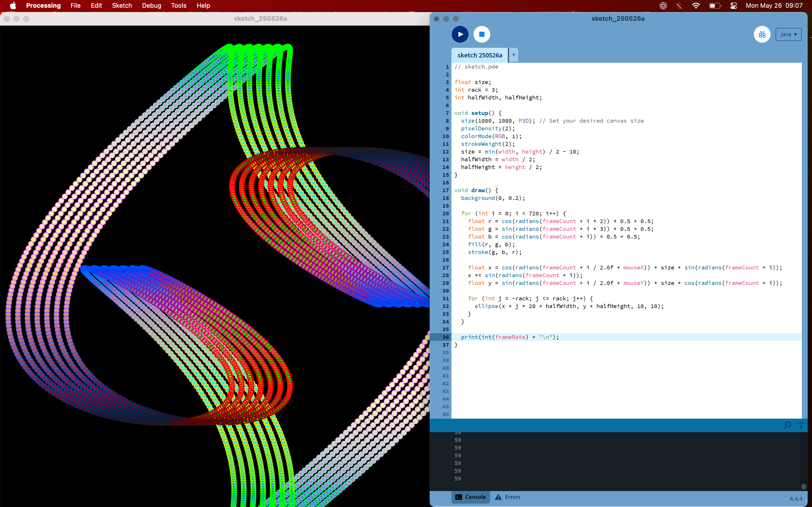Open the Apple menu
The width and height of the screenshot is (812, 507).
click(x=13, y=6)
